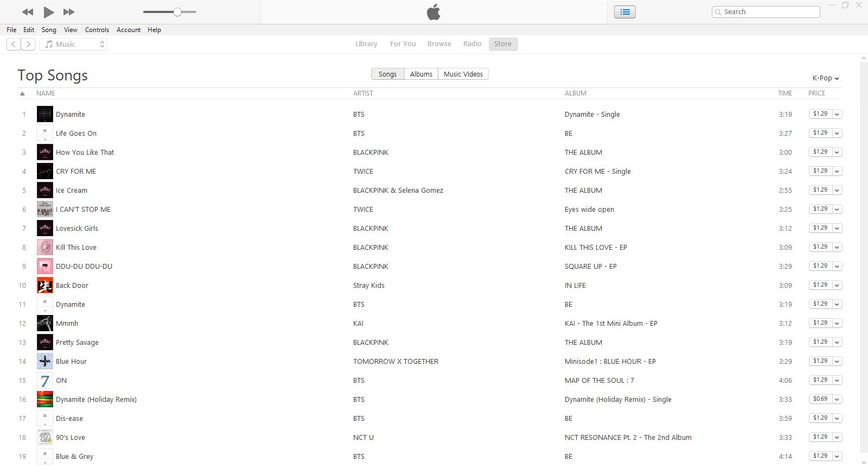
Task: Open the Edit menu
Action: 29,30
